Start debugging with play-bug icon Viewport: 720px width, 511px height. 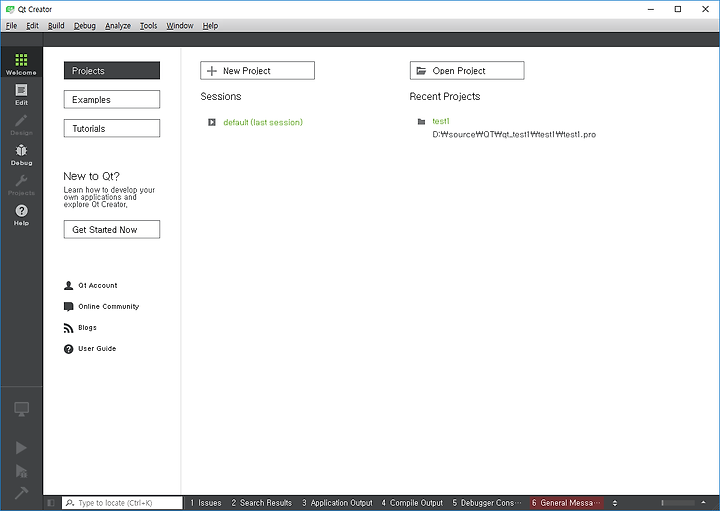click(x=21, y=471)
